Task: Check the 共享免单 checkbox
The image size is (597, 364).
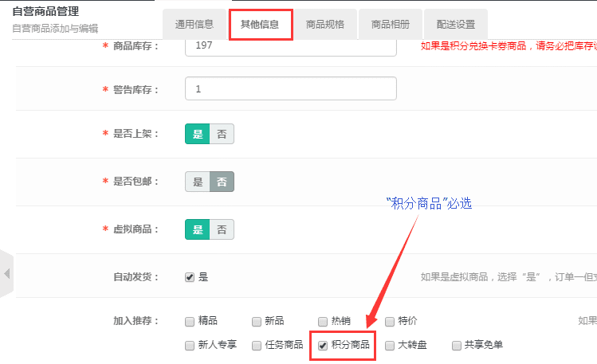Action: tap(457, 346)
